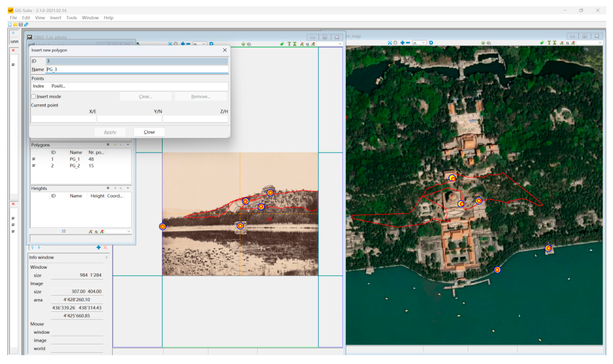
Task: Click the print icon above the satellite map
Action: [489, 43]
